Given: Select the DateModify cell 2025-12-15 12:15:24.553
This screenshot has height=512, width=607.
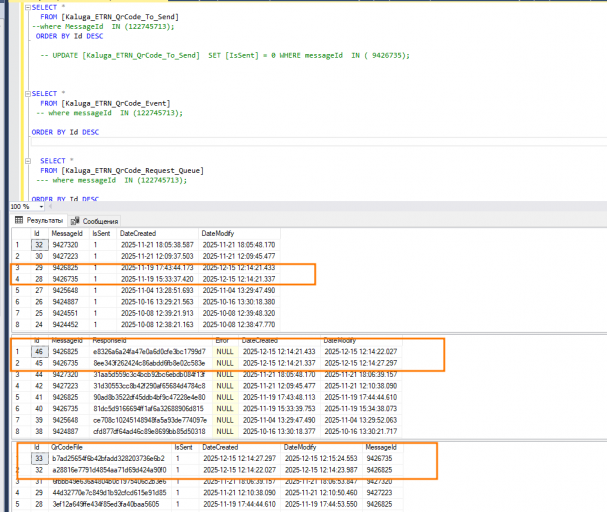Looking at the screenshot, I should pyautogui.click(x=321, y=458).
